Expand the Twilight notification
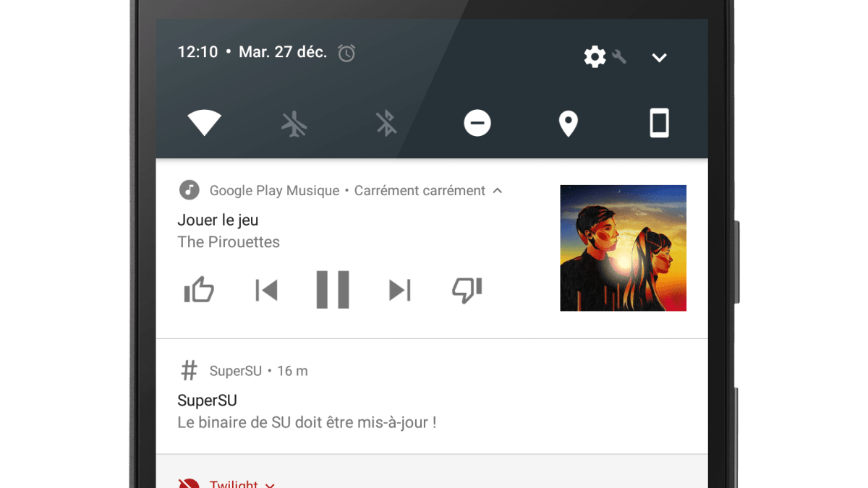 270,484
